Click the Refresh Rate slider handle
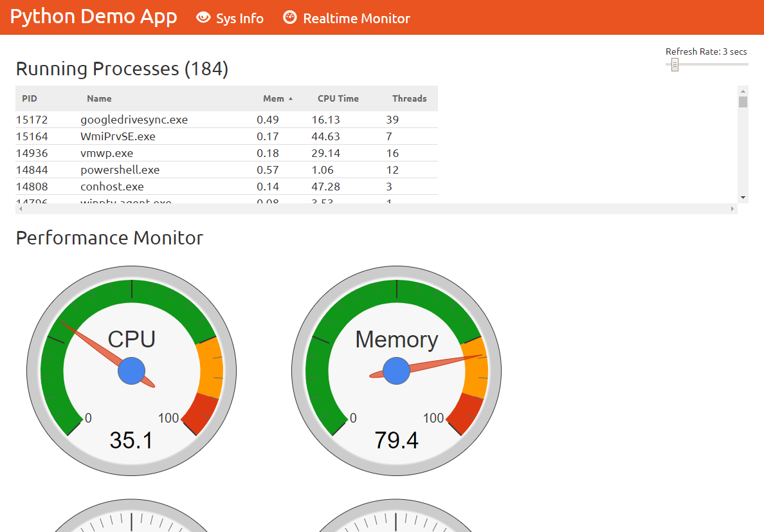This screenshot has height=532, width=764. click(675, 64)
